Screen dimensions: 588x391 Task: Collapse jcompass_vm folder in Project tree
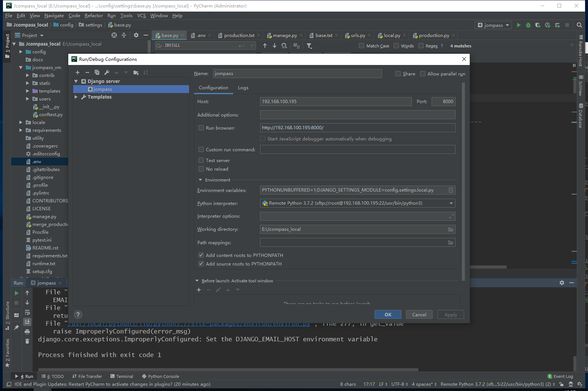pos(21,68)
